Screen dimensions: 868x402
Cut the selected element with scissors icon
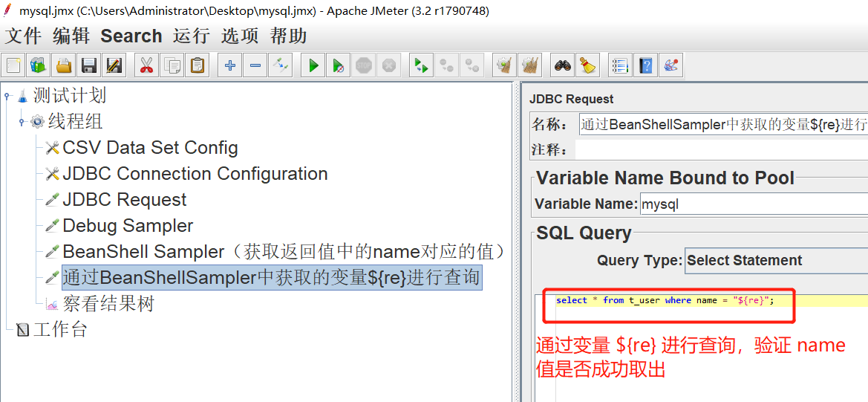(146, 65)
